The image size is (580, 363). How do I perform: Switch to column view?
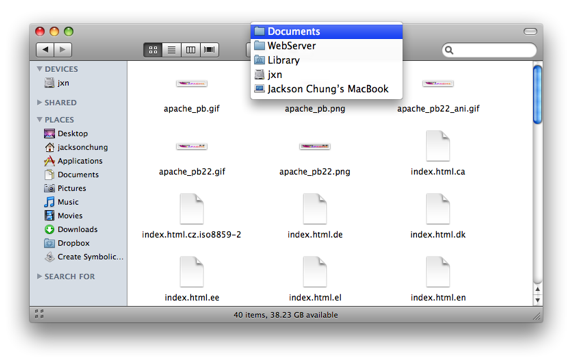[x=190, y=50]
